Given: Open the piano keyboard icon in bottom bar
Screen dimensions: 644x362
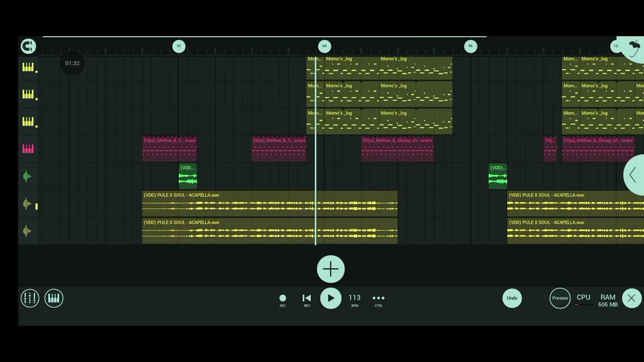Looking at the screenshot, I should [x=54, y=298].
